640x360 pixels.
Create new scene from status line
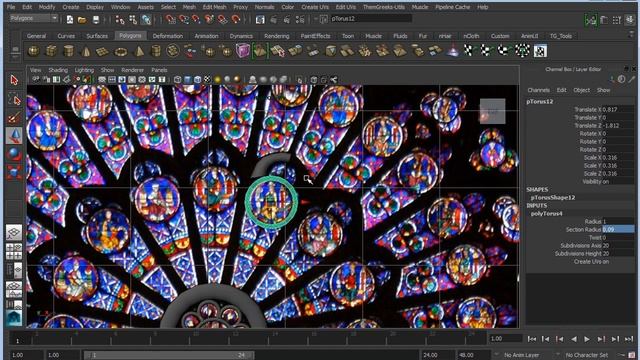[x=70, y=19]
